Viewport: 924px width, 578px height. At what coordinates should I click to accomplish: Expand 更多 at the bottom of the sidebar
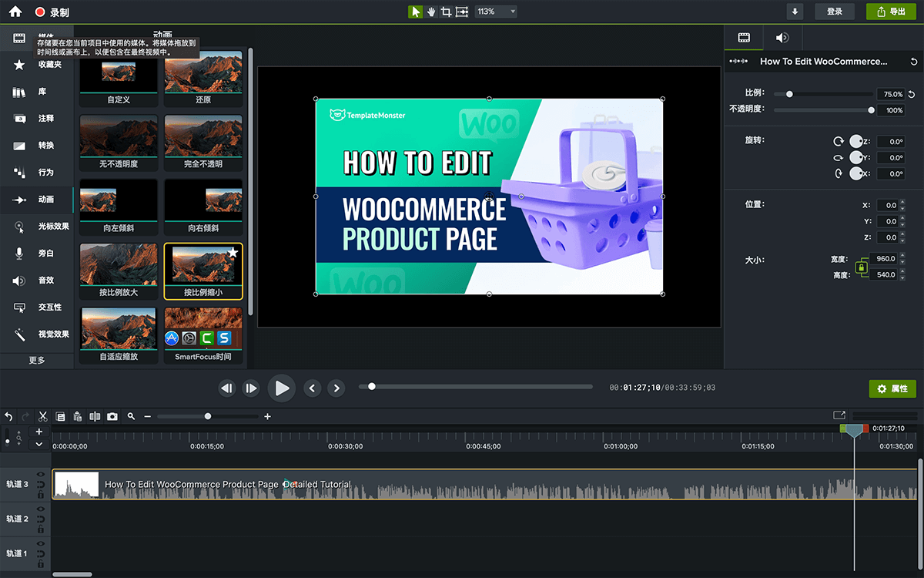(x=37, y=360)
